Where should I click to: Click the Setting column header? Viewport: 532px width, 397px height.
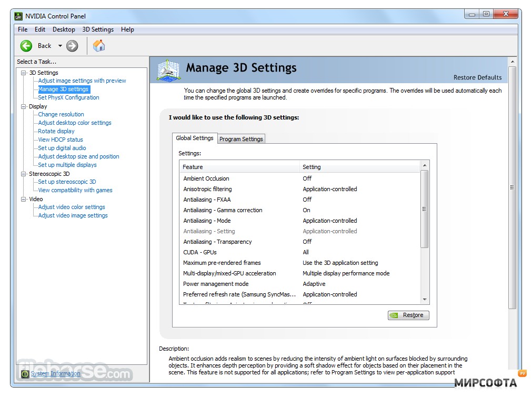360,167
